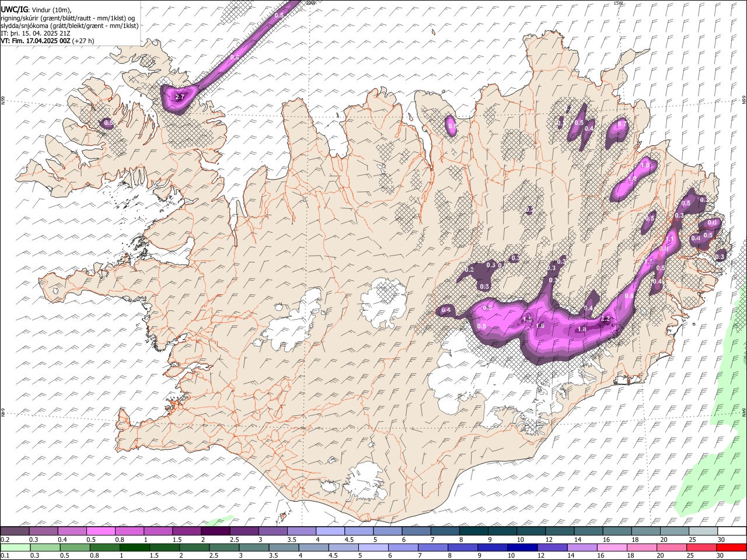Viewport: 747px width, 560px height.
Task: Click the "VT: Fim. 17.04.2025 00Z" valid time
Action: pos(36,41)
